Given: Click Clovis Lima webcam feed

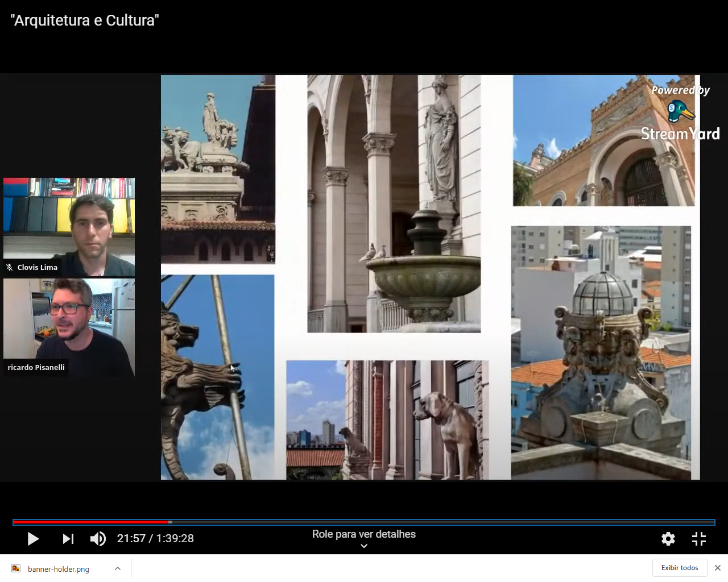Looking at the screenshot, I should coord(69,227).
